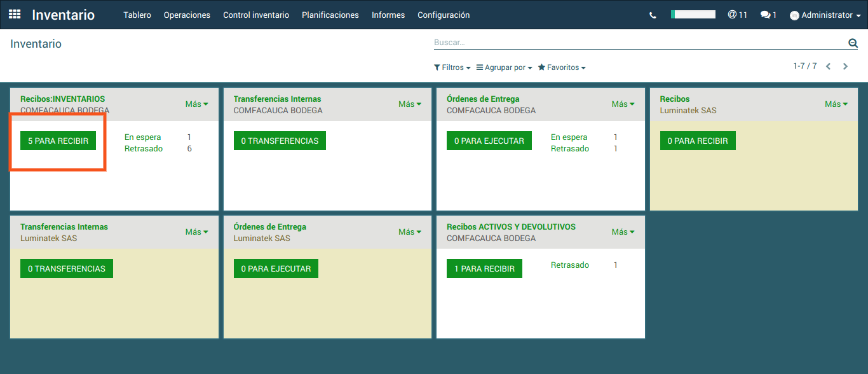Expand the Favoritos dropdown

click(x=562, y=67)
